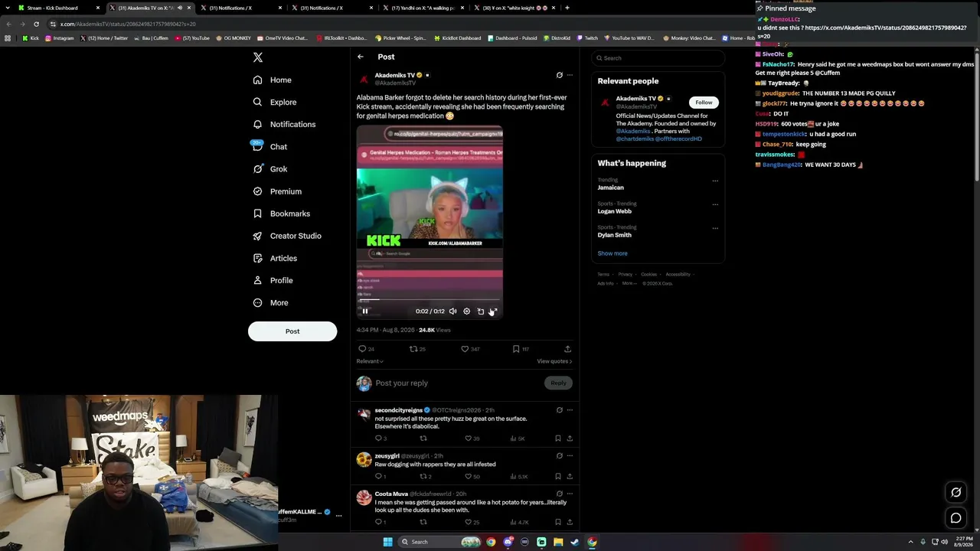Open Notifications in the X sidebar
Screen dimensions: 980x551
point(284,124)
